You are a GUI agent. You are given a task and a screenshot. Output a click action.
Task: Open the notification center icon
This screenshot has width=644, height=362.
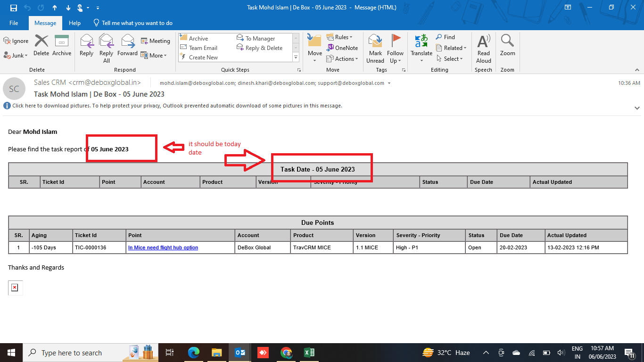coord(630,353)
